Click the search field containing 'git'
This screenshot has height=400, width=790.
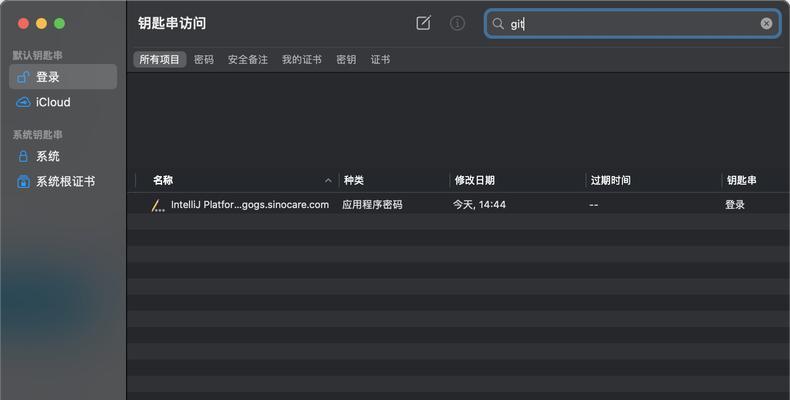pos(632,24)
